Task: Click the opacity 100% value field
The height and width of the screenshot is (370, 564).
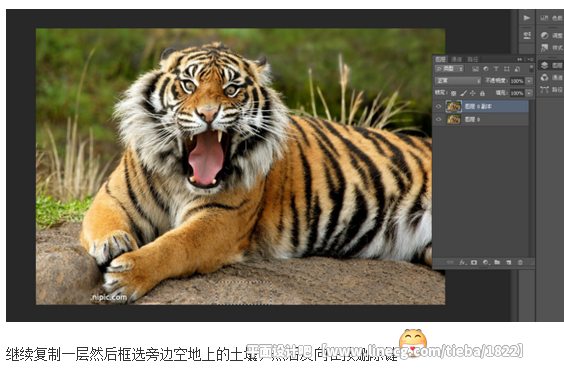Action: pyautogui.click(x=517, y=81)
